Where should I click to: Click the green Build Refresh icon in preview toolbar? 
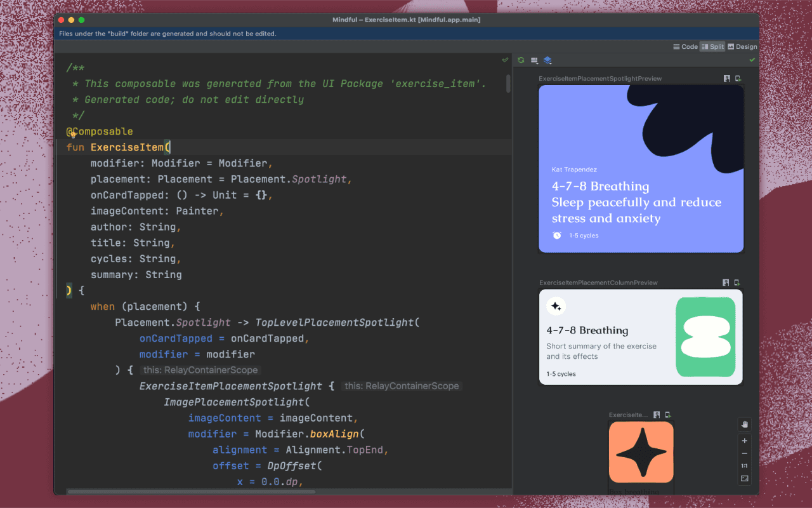[521, 60]
